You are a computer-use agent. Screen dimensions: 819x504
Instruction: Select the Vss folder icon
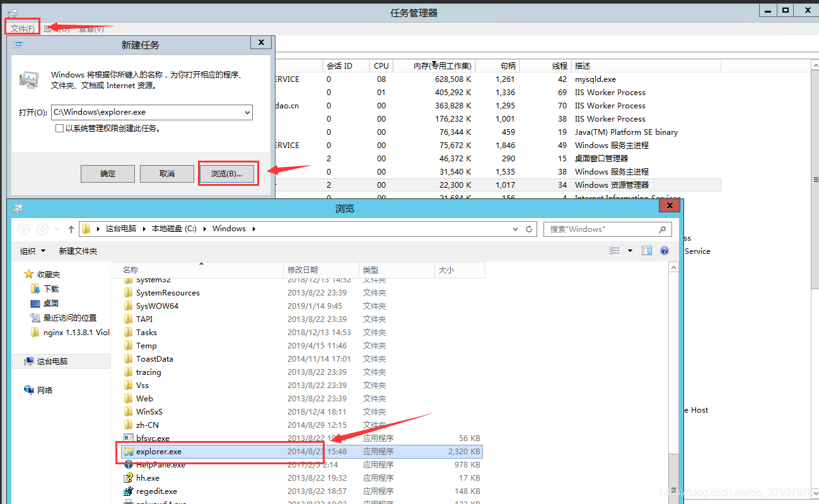point(129,386)
